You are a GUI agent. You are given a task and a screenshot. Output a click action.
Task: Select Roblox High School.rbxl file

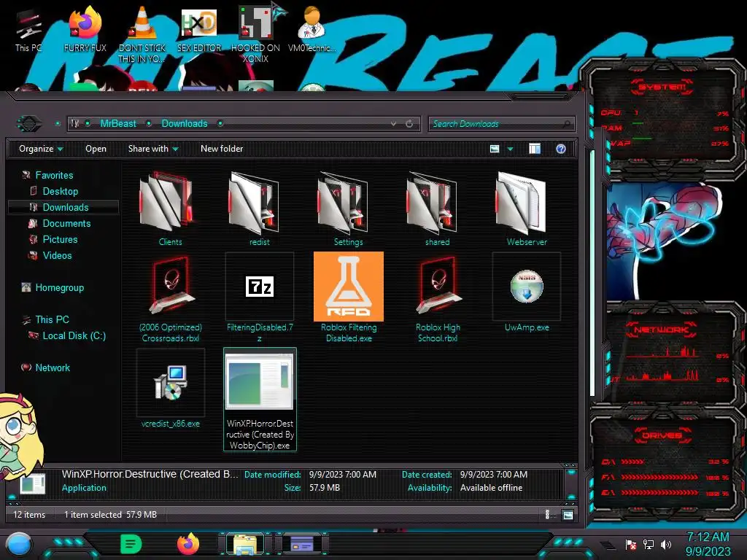(x=438, y=297)
